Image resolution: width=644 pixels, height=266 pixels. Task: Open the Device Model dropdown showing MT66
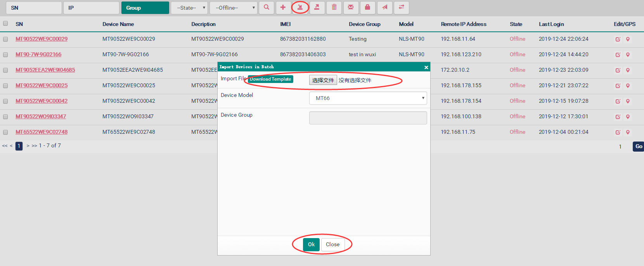tap(368, 98)
